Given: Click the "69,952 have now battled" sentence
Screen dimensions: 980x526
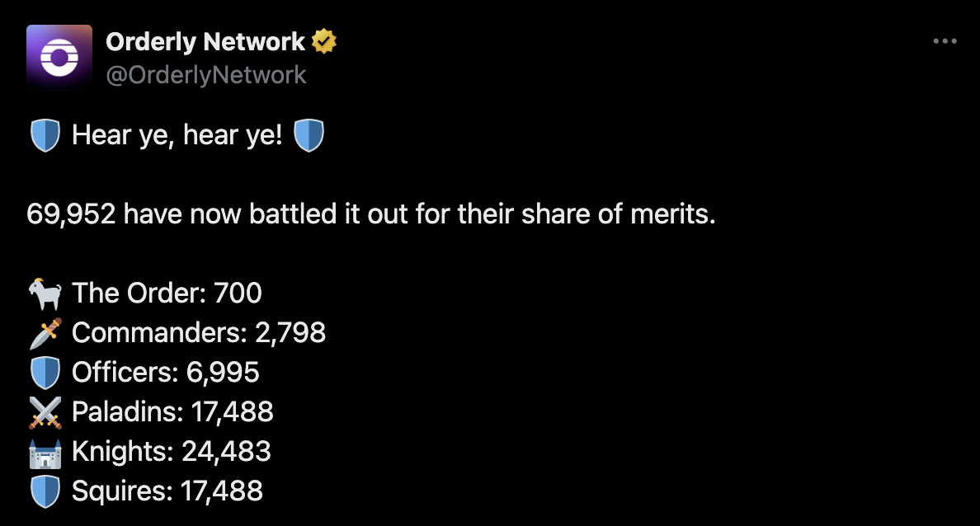Looking at the screenshot, I should pos(370,214).
